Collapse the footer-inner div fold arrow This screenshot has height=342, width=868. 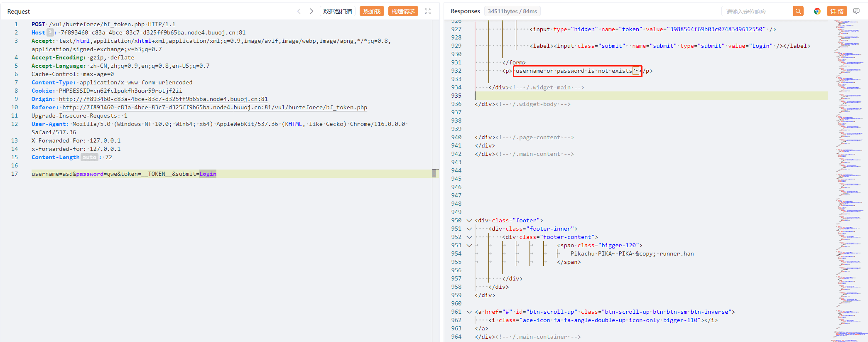(469, 229)
